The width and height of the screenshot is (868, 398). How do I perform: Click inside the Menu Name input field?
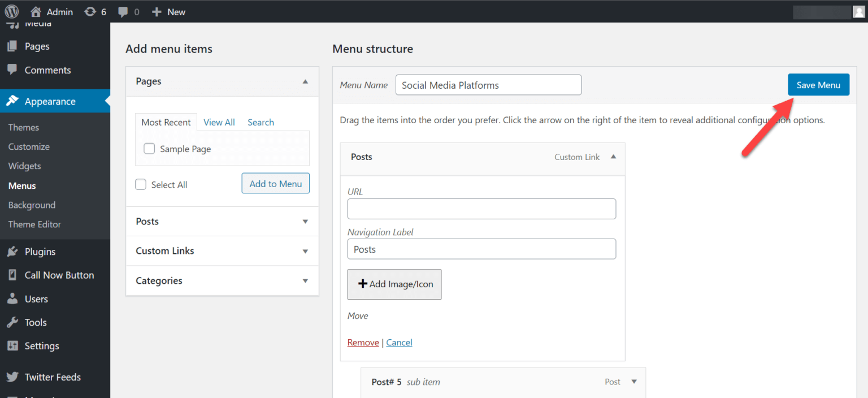(x=488, y=84)
